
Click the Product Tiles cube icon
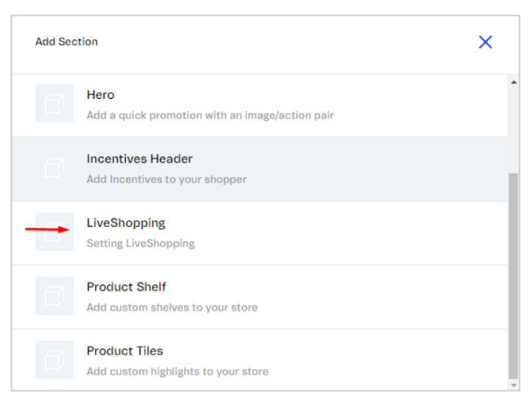54,359
